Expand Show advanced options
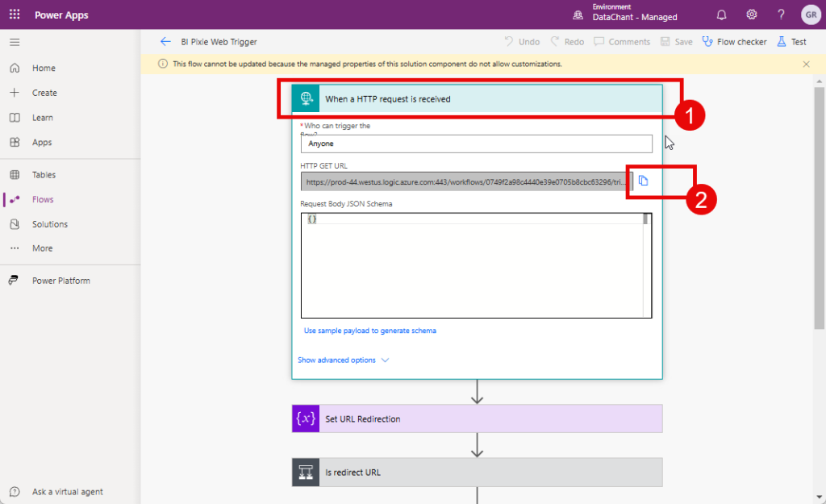This screenshot has height=504, width=826. [343, 360]
